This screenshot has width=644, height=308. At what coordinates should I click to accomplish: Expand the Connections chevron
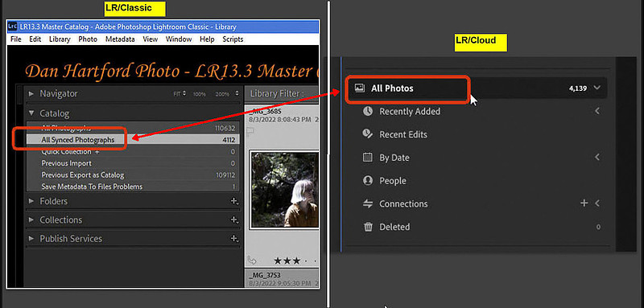pos(597,203)
